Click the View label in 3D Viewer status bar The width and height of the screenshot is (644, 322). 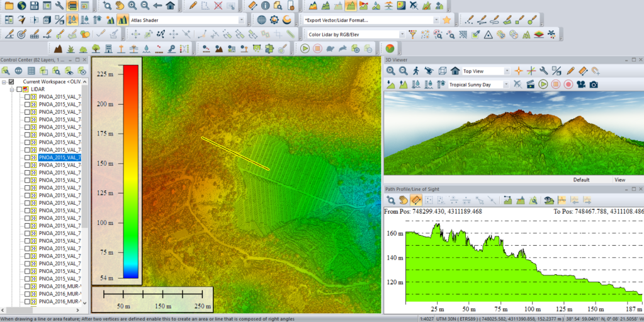tap(619, 180)
